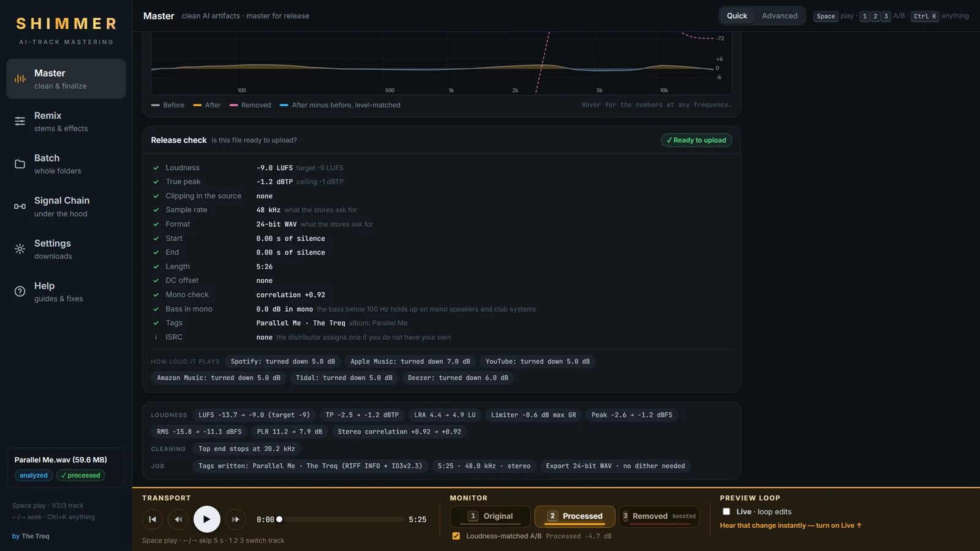Viewport: 980px width, 551px height.
Task: Open Help question mark icon
Action: pyautogui.click(x=20, y=291)
